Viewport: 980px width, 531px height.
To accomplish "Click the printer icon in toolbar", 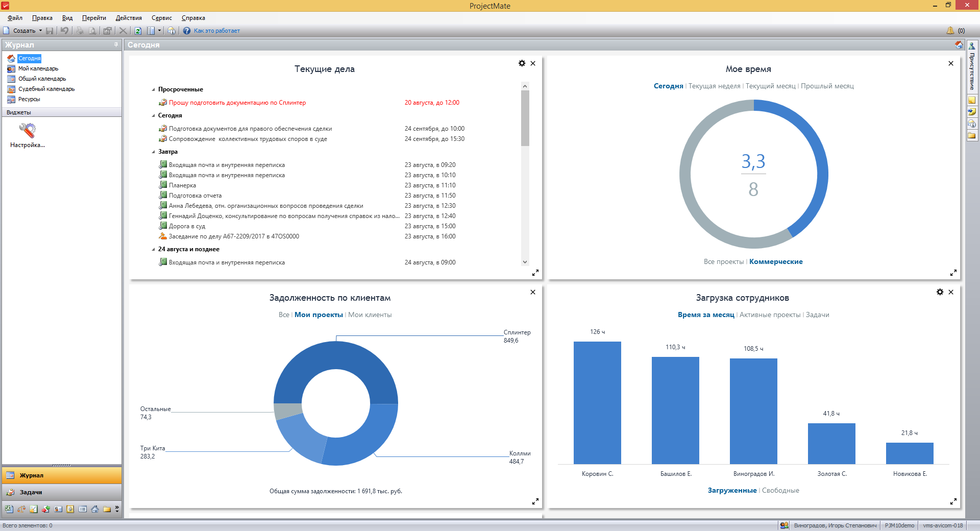I will point(80,31).
